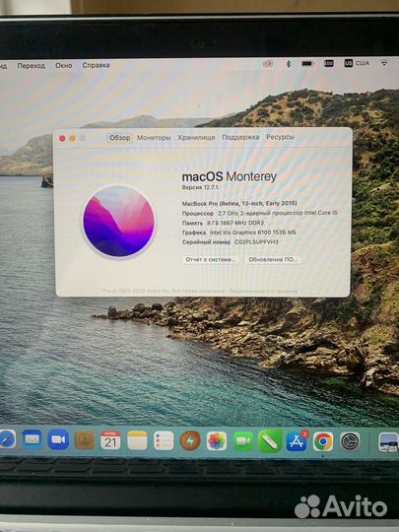
Task: Click the macOS Monterey logo image
Action: (119, 222)
